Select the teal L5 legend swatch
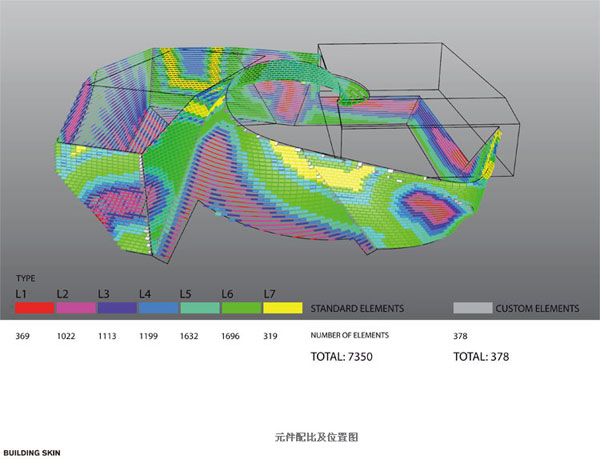 click(199, 307)
